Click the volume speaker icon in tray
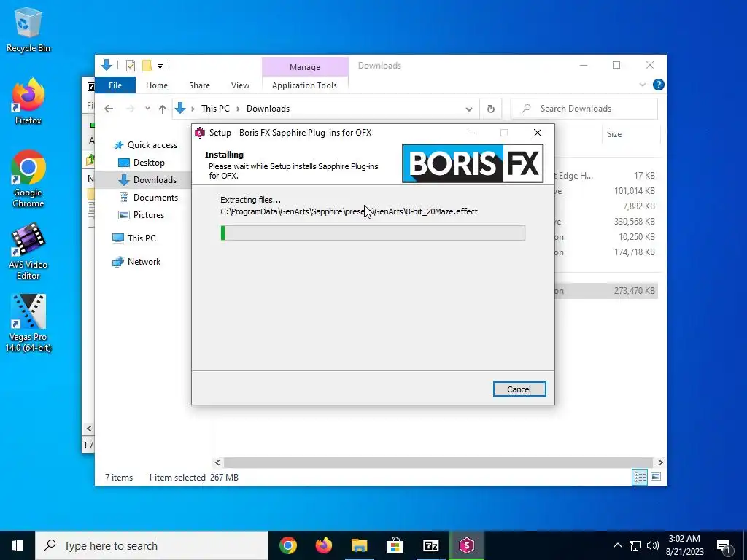This screenshot has height=560, width=747. click(653, 545)
